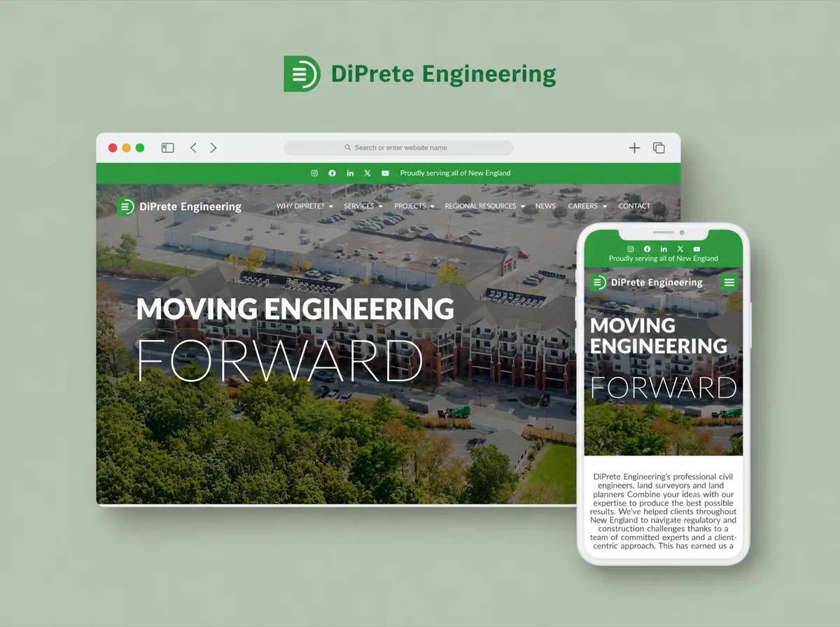840x627 pixels.
Task: Show the tab overview icon in browser
Action: [x=659, y=148]
